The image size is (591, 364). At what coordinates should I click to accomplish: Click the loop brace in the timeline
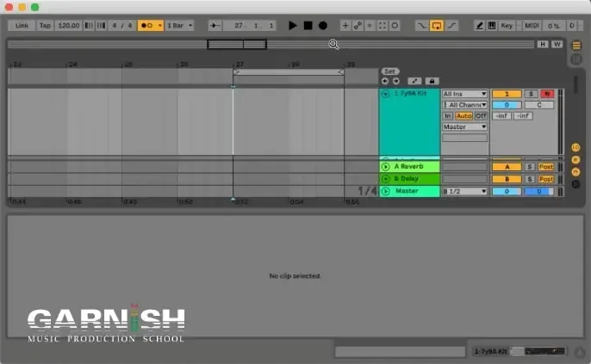pyautogui.click(x=289, y=71)
